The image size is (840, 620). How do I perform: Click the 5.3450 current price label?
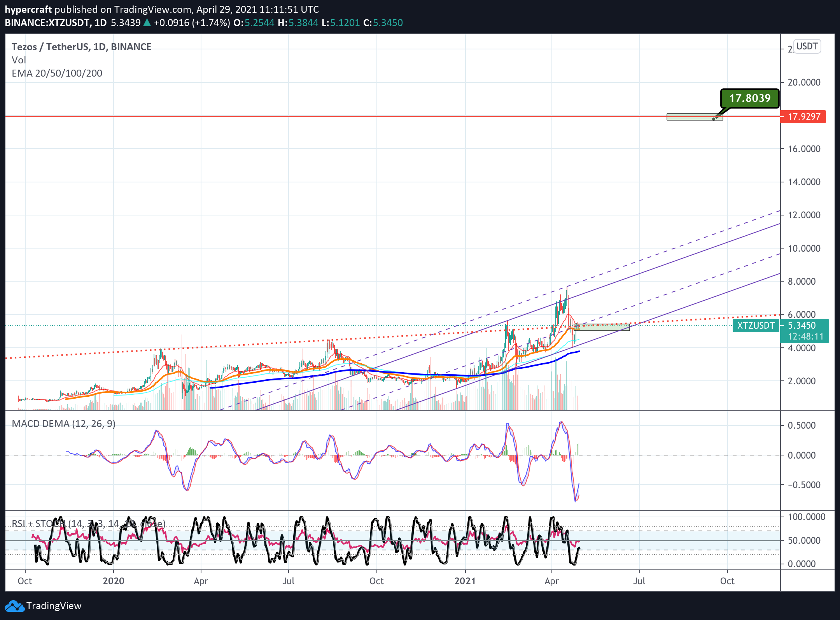(x=801, y=325)
